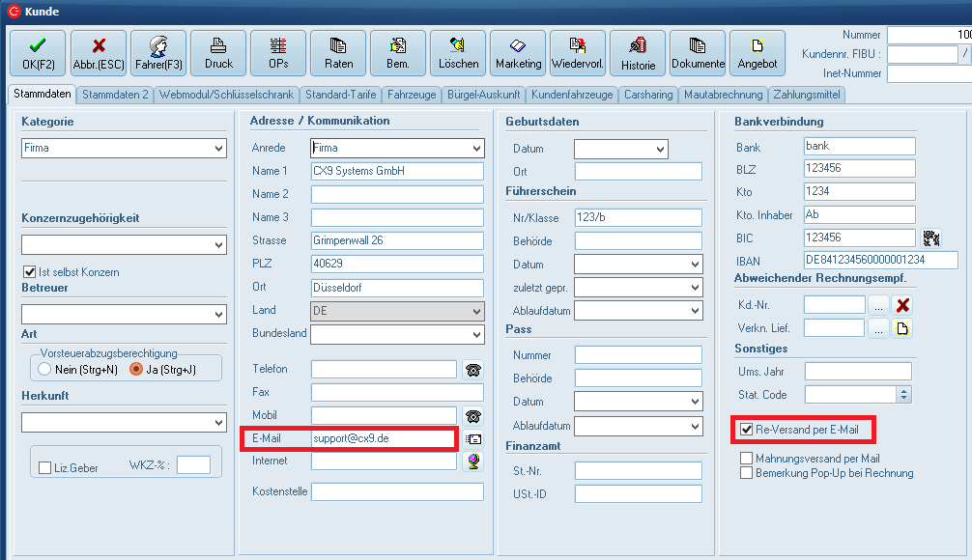The image size is (972, 560).
Task: Enable Mahnungsversand per Mail checkbox
Action: click(x=747, y=459)
